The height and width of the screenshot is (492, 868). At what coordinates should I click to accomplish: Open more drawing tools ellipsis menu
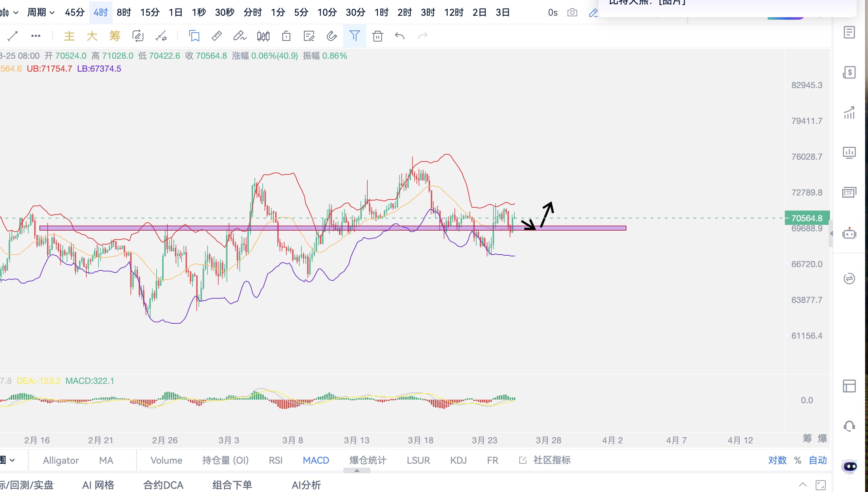point(35,36)
